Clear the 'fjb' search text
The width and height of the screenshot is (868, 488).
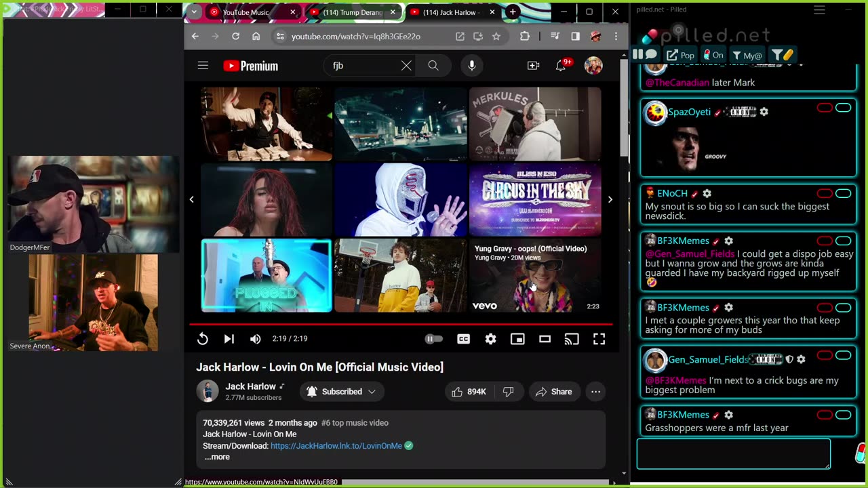click(x=406, y=66)
